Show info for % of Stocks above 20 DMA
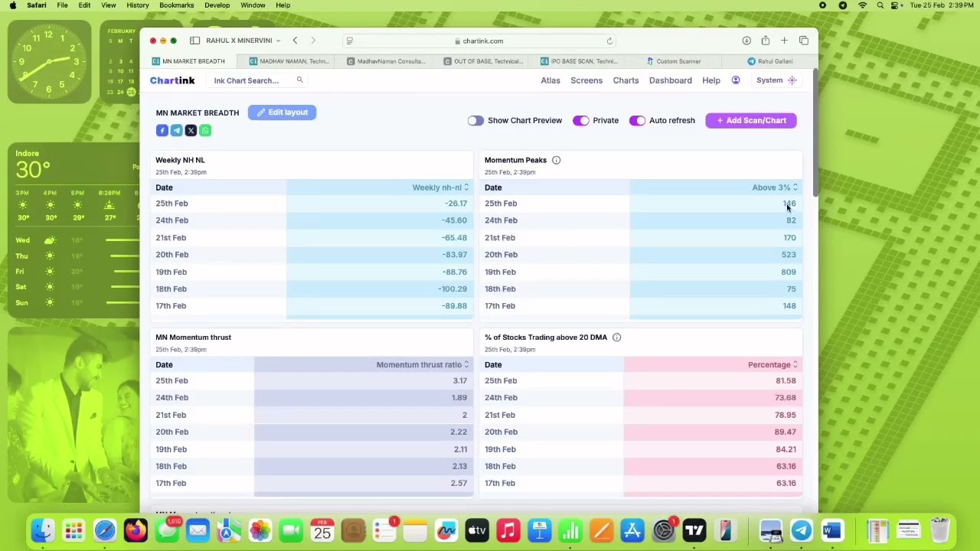980x551 pixels. click(x=616, y=337)
